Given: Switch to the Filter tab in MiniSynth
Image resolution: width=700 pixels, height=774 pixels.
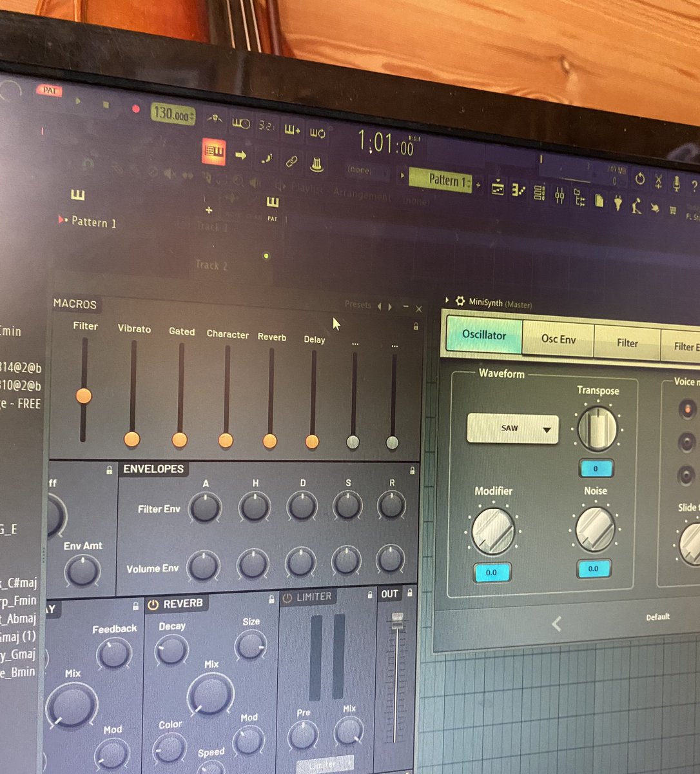Looking at the screenshot, I should click(x=627, y=343).
